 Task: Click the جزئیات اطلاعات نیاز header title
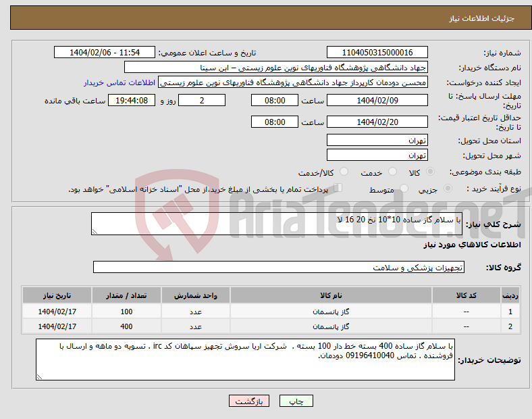(x=482, y=18)
